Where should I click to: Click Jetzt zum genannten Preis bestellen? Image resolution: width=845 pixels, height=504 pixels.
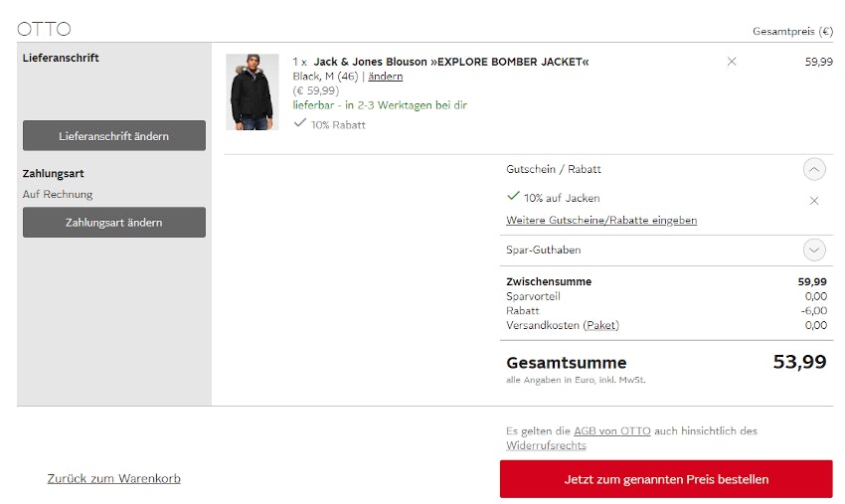tap(666, 479)
